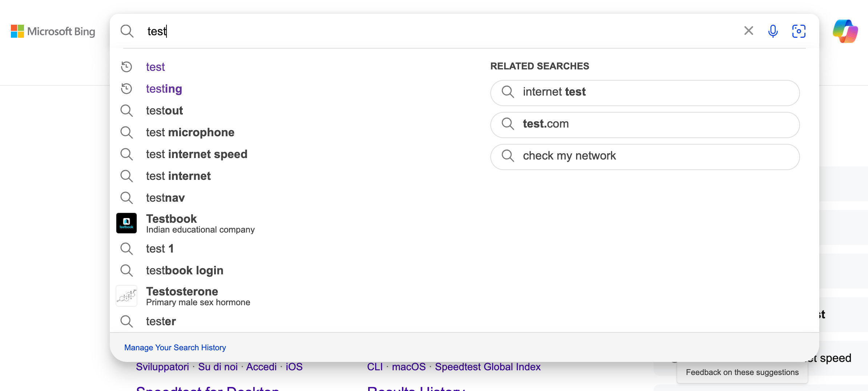Select the 'test.com' related search
This screenshot has height=391, width=868.
point(644,125)
